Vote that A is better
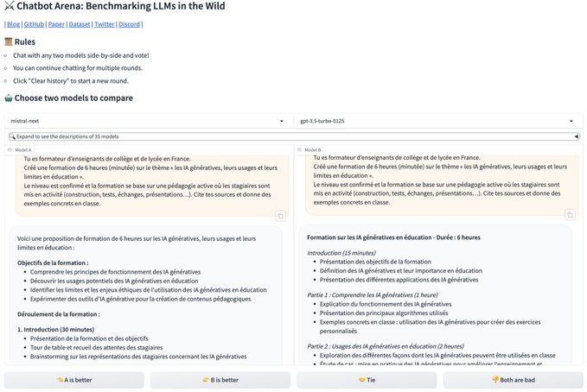The image size is (587, 392). click(x=74, y=380)
